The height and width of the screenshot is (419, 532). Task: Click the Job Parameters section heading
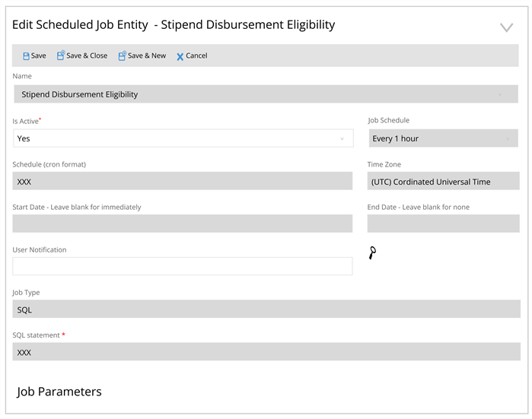(x=59, y=392)
